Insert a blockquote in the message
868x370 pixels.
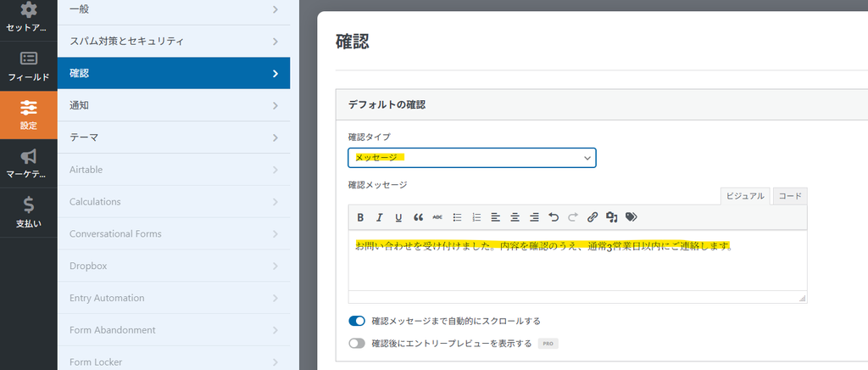[x=419, y=218]
